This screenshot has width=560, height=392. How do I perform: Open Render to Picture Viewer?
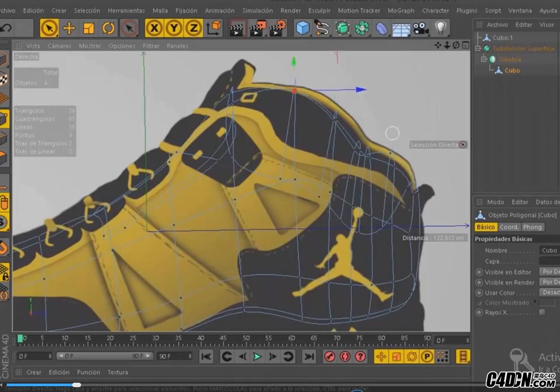[257, 28]
